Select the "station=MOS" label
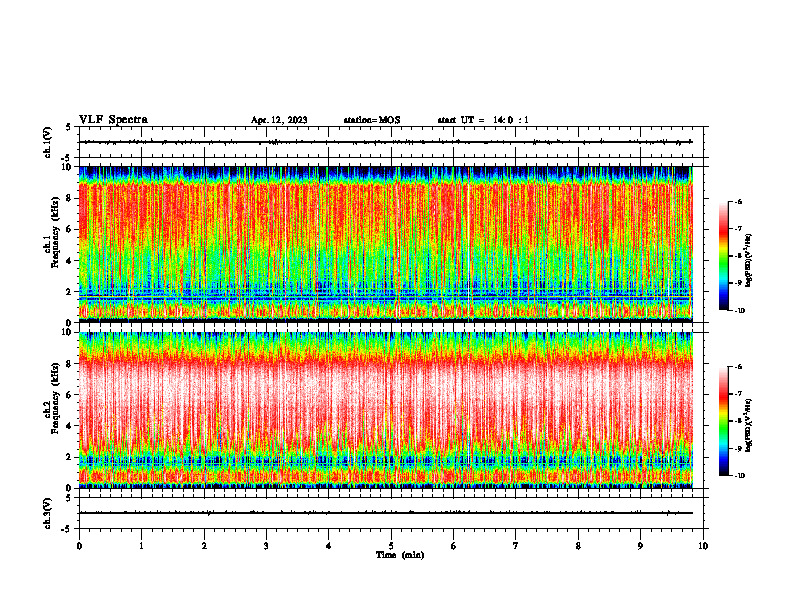 [x=372, y=120]
